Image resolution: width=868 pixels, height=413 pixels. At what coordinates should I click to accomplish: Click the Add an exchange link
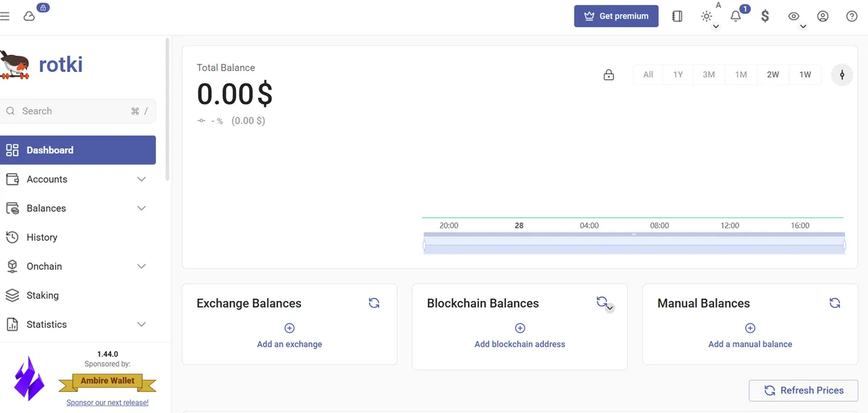290,344
